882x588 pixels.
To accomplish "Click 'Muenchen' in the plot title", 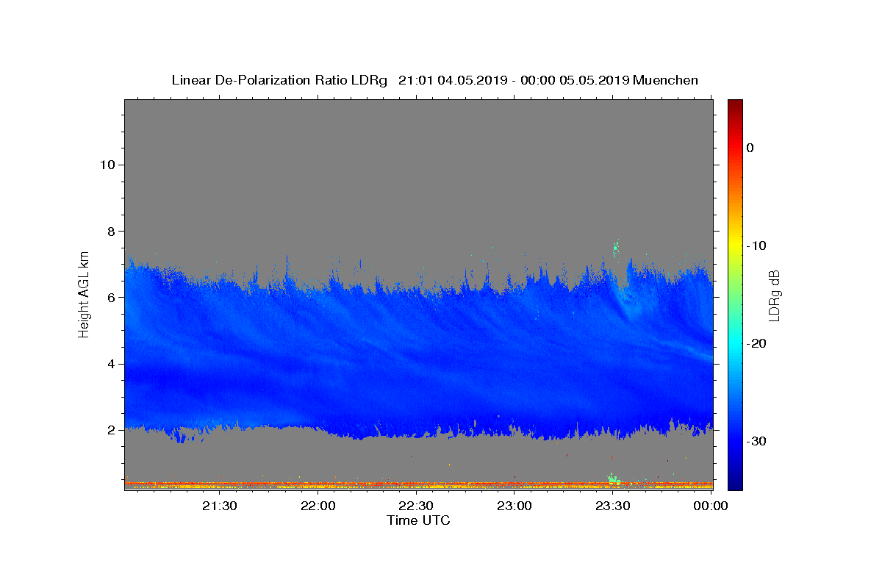I will point(666,80).
